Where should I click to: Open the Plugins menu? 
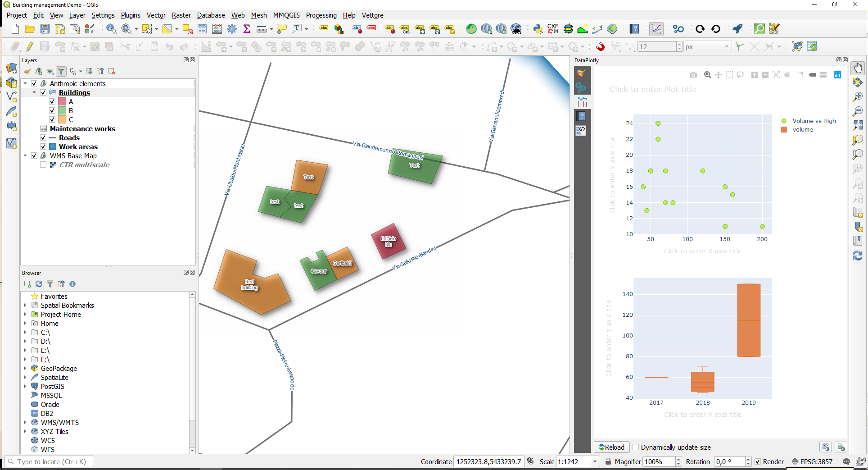(x=131, y=15)
